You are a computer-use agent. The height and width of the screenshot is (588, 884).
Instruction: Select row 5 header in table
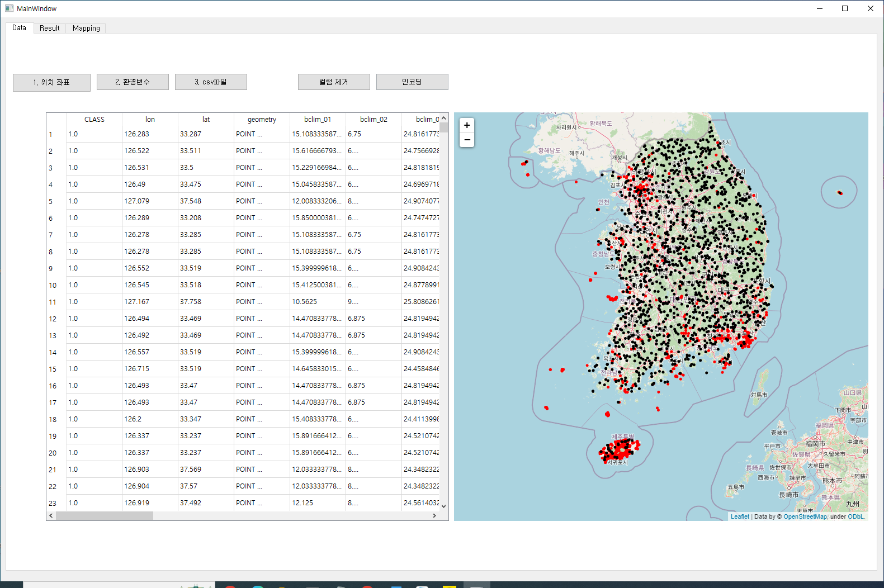(51, 201)
